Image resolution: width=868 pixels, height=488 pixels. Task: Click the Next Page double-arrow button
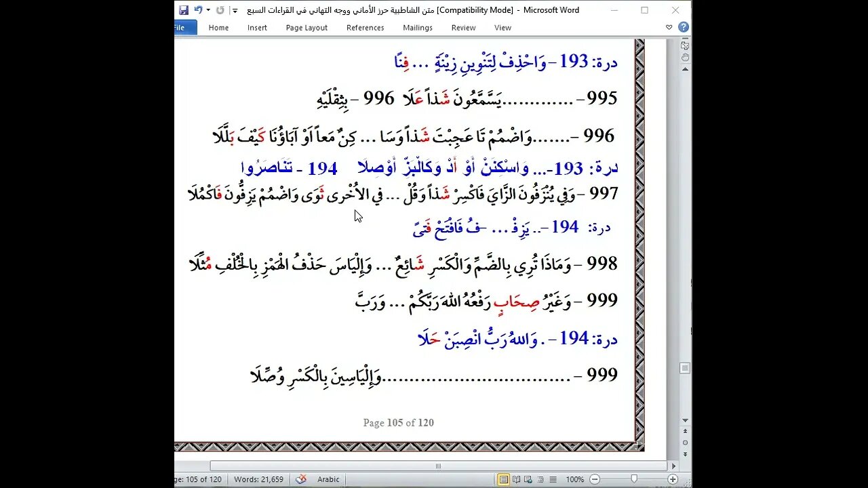(685, 453)
